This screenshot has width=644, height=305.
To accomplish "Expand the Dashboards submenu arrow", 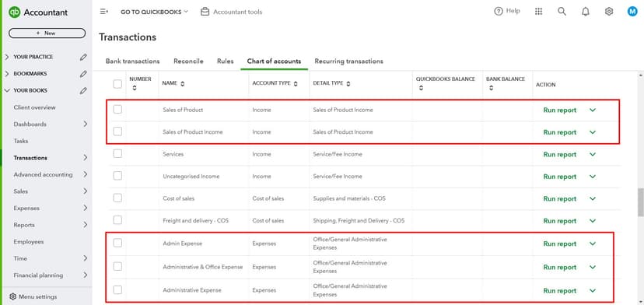I will (x=86, y=124).
